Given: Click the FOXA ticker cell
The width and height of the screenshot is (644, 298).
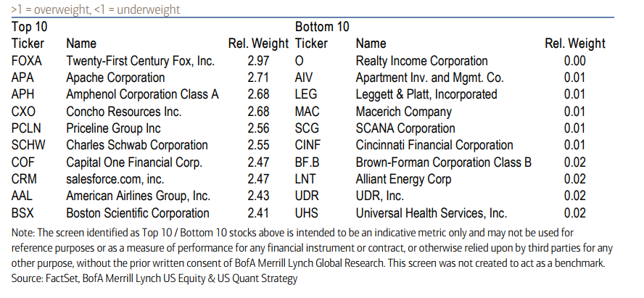Looking at the screenshot, I should tap(26, 61).
